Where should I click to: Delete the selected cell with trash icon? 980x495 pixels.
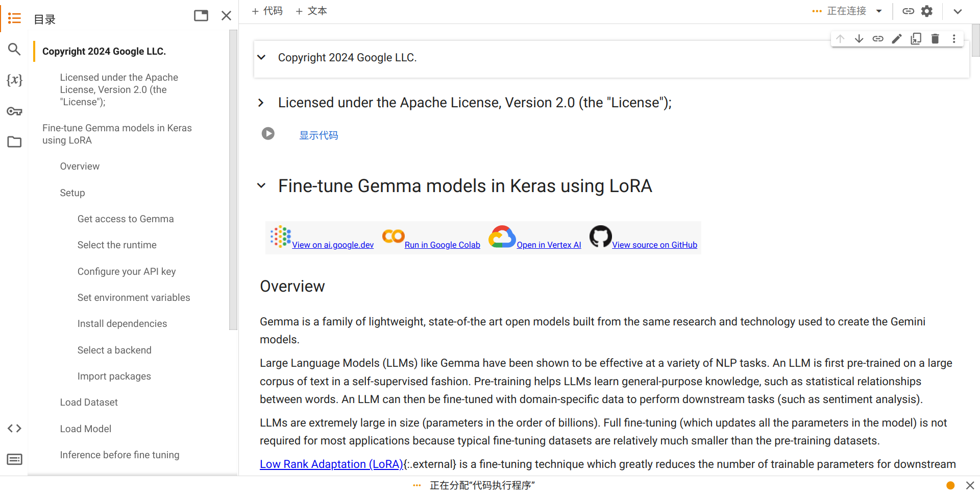[x=935, y=39]
